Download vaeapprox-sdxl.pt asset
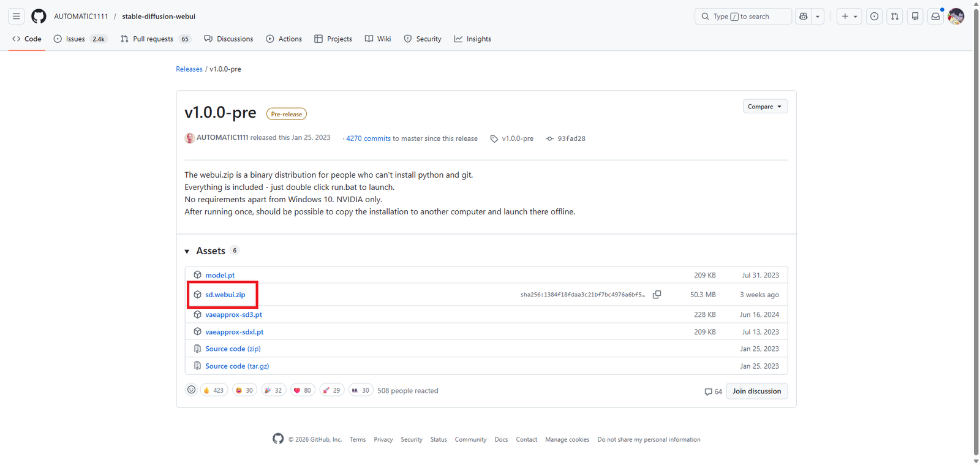This screenshot has width=980, height=465. 235,331
